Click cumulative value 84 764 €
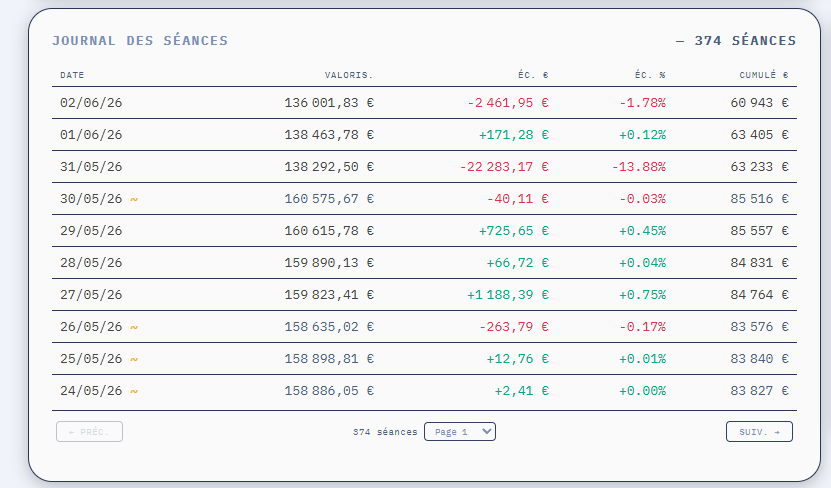Image resolution: width=831 pixels, height=488 pixels. click(x=759, y=295)
